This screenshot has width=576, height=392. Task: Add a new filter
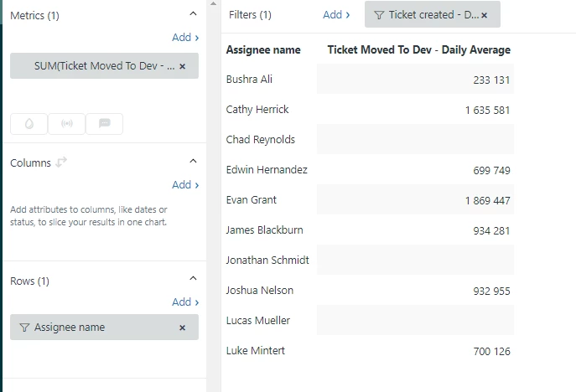(336, 15)
